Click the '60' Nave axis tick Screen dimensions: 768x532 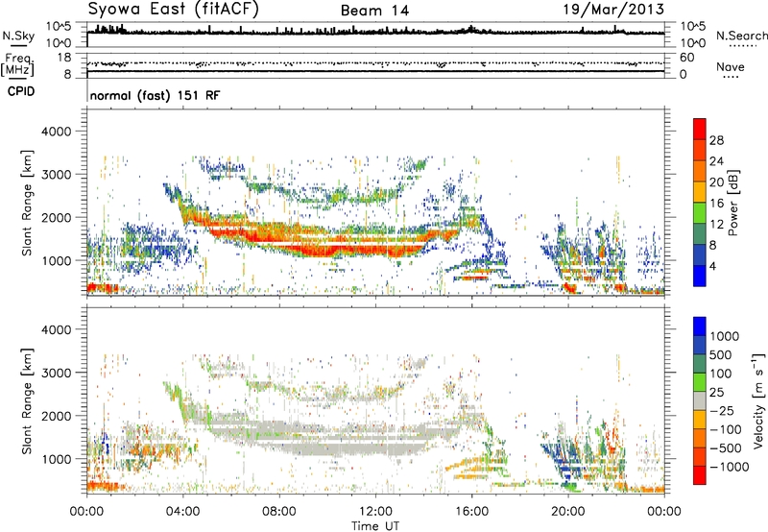pyautogui.click(x=686, y=58)
